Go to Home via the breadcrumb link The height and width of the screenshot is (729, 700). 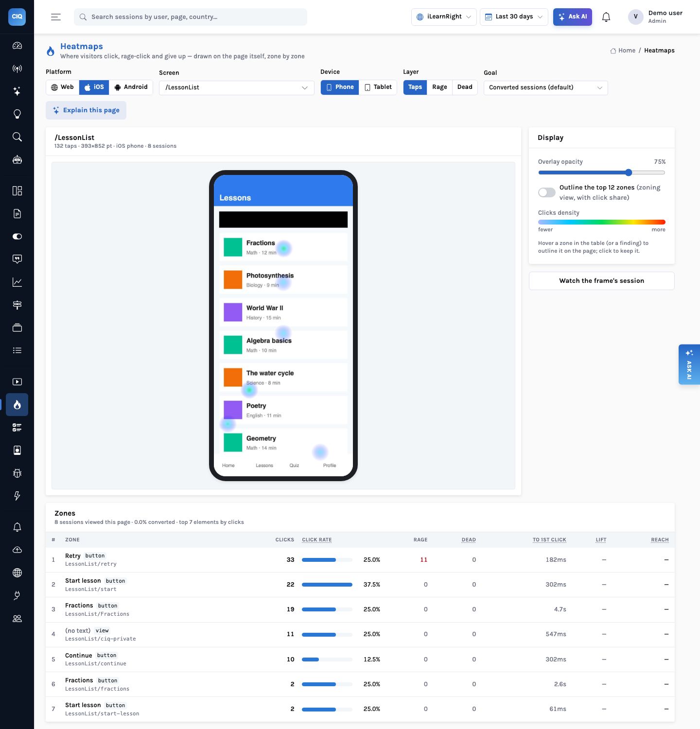[623, 51]
